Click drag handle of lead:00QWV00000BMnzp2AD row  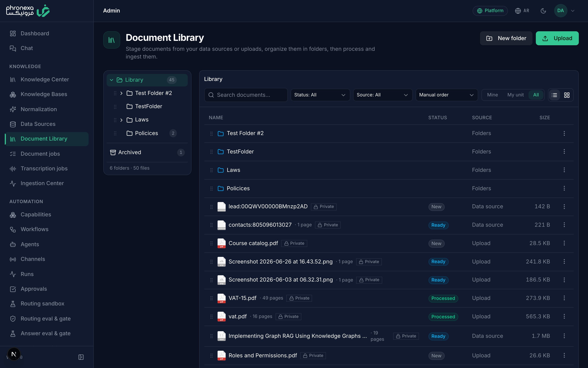pyautogui.click(x=211, y=207)
